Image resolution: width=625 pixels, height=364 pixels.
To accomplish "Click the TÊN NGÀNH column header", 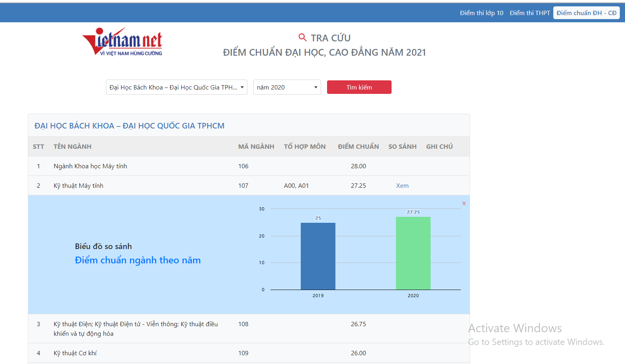I will tap(72, 147).
